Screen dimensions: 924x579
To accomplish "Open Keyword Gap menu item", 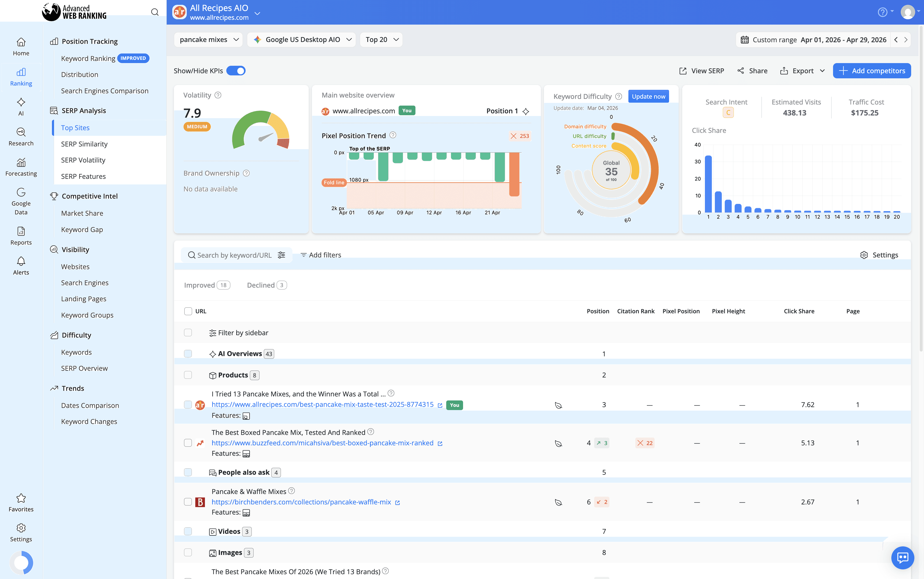I will click(82, 229).
